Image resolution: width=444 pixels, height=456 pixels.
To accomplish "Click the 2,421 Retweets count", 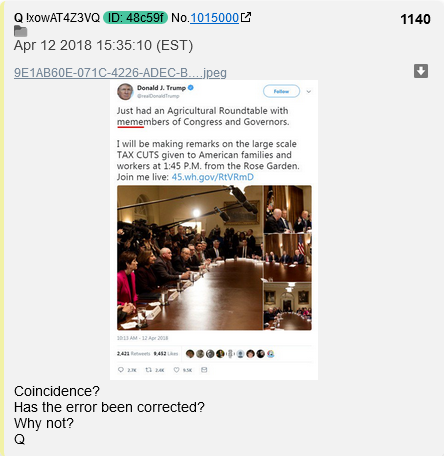I will pos(133,354).
